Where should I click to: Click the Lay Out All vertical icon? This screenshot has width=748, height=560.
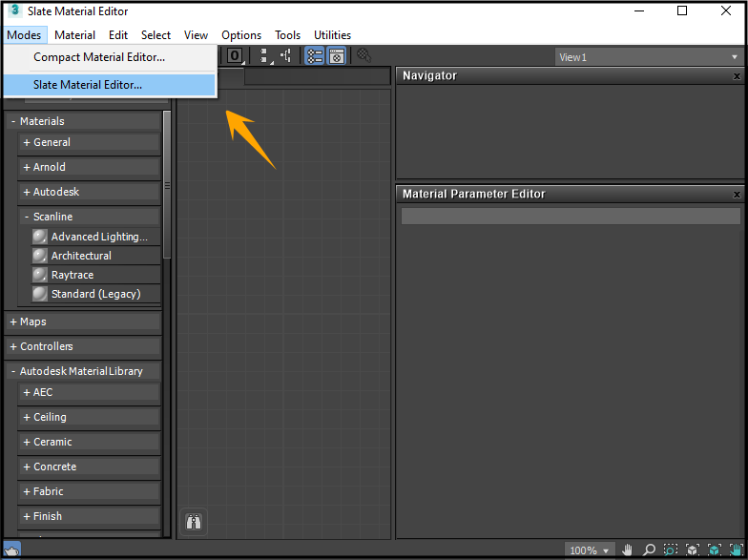pos(265,55)
